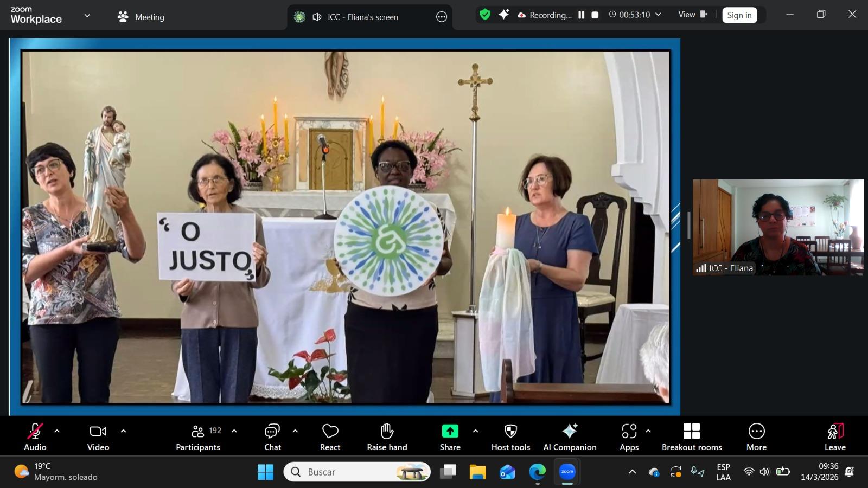
Task: Click the green Share screen icon
Action: pos(450,432)
